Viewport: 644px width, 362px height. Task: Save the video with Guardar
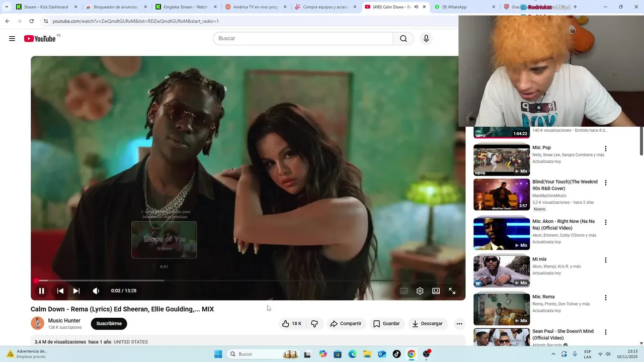pos(386,324)
